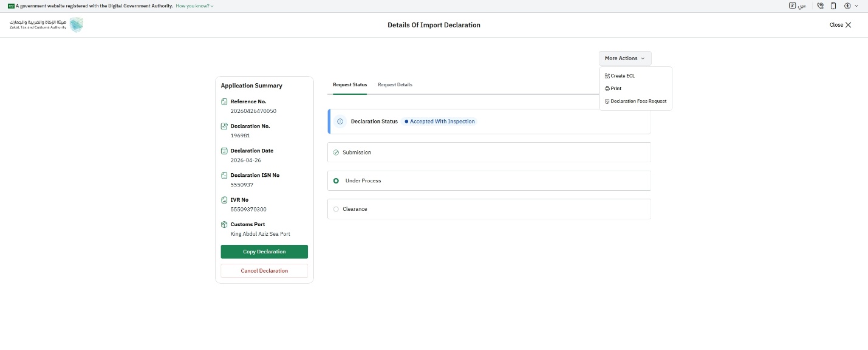Click the Declaration Status info icon
The width and height of the screenshot is (868, 350).
tap(340, 122)
